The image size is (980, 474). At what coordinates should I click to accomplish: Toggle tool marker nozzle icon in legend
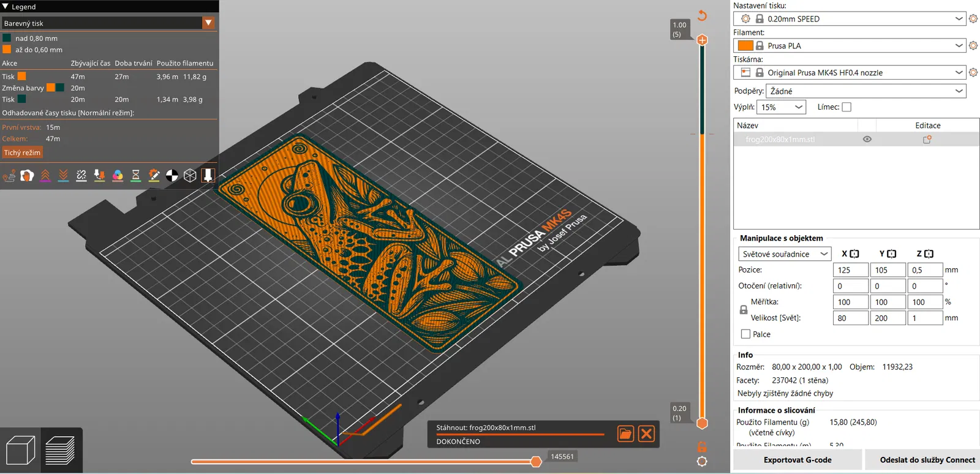(x=208, y=176)
